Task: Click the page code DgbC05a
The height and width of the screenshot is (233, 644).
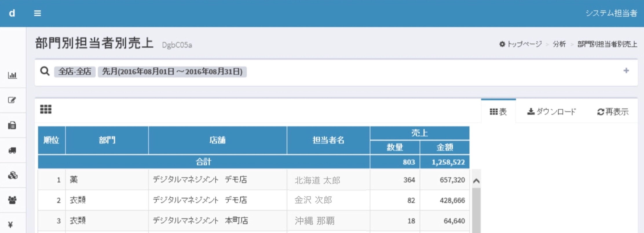Action: (177, 45)
